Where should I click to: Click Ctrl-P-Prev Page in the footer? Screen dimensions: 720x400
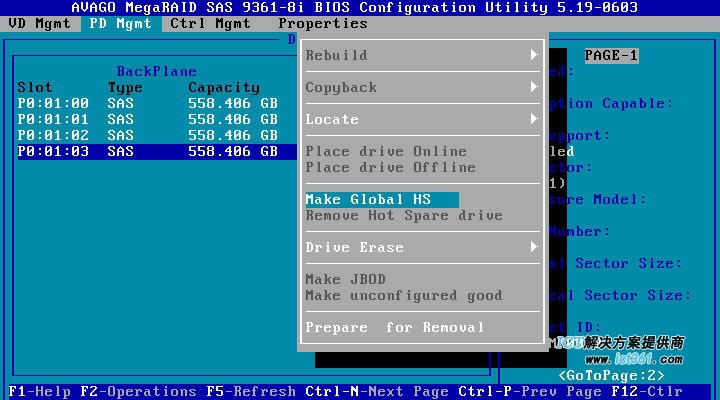pos(530,391)
